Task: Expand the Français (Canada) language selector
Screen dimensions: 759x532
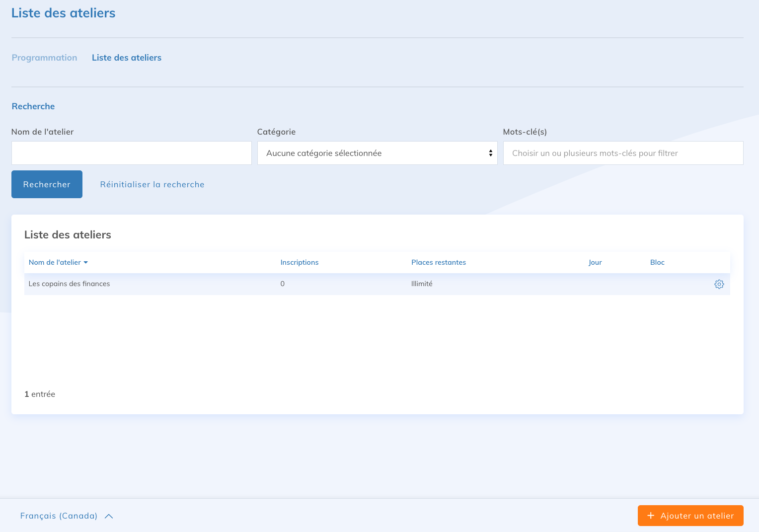Action: pyautogui.click(x=59, y=516)
